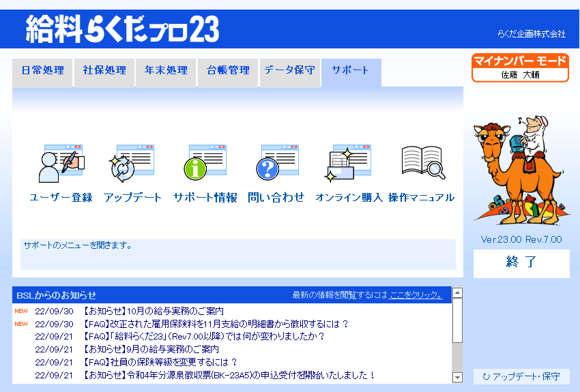Click the サポートのメニューを開きます。 description text
The width and height of the screenshot is (580, 392).
point(78,245)
